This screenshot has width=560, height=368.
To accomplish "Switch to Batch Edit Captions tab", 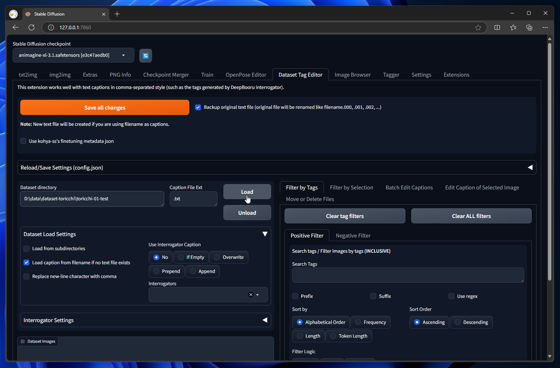I will [x=409, y=188].
